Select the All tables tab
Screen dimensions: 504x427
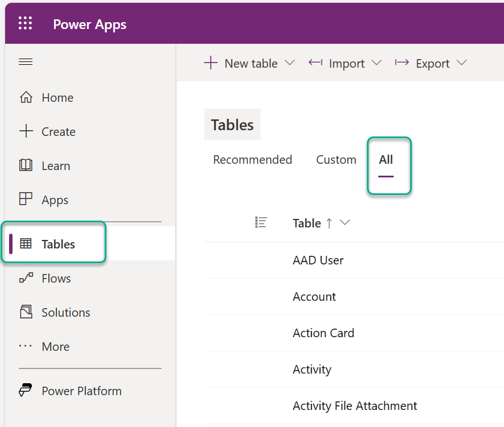point(386,160)
